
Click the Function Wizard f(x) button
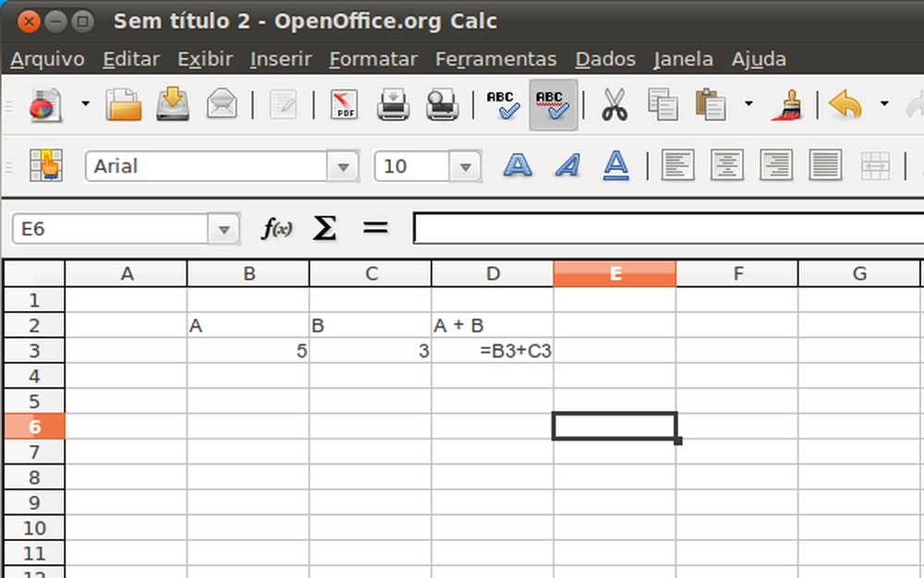[x=275, y=228]
